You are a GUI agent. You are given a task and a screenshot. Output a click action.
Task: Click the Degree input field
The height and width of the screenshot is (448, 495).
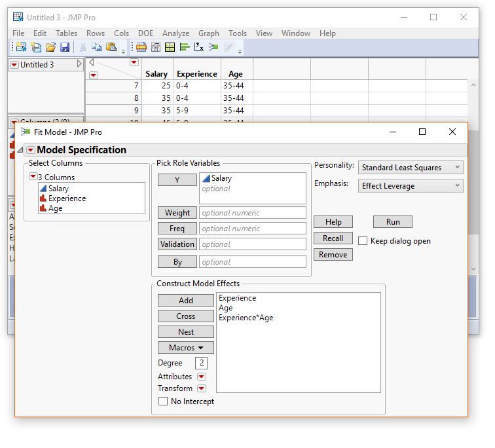tap(202, 363)
